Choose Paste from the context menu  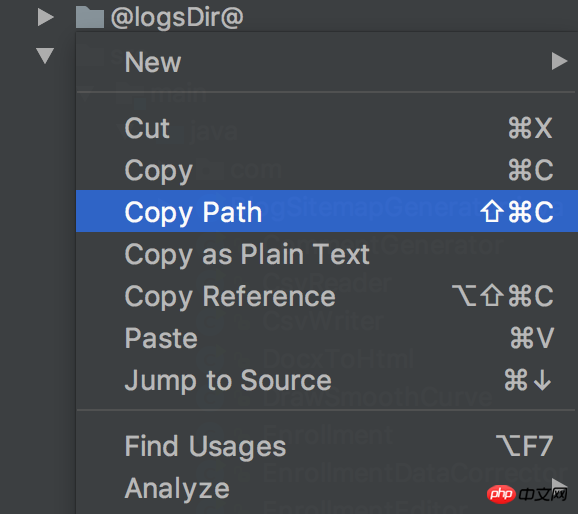pyautogui.click(x=327, y=338)
